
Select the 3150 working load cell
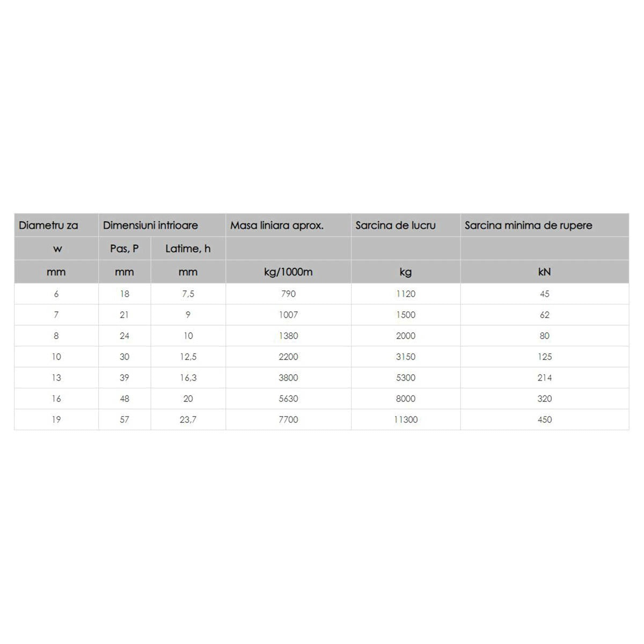click(x=406, y=357)
